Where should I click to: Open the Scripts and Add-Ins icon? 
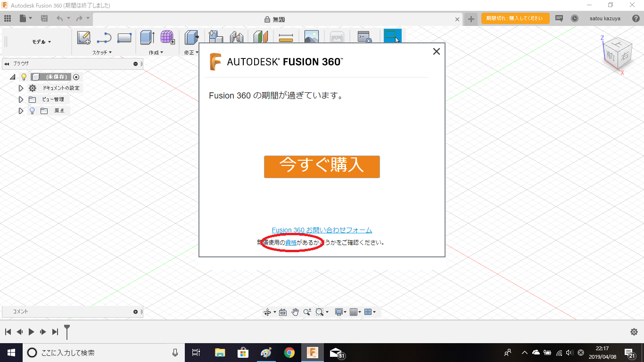(x=364, y=37)
